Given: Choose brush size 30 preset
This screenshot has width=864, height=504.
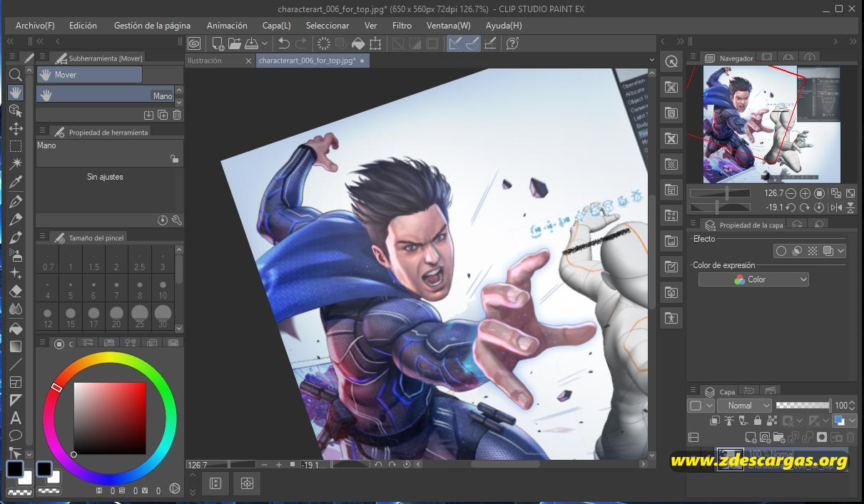Looking at the screenshot, I should [x=163, y=315].
